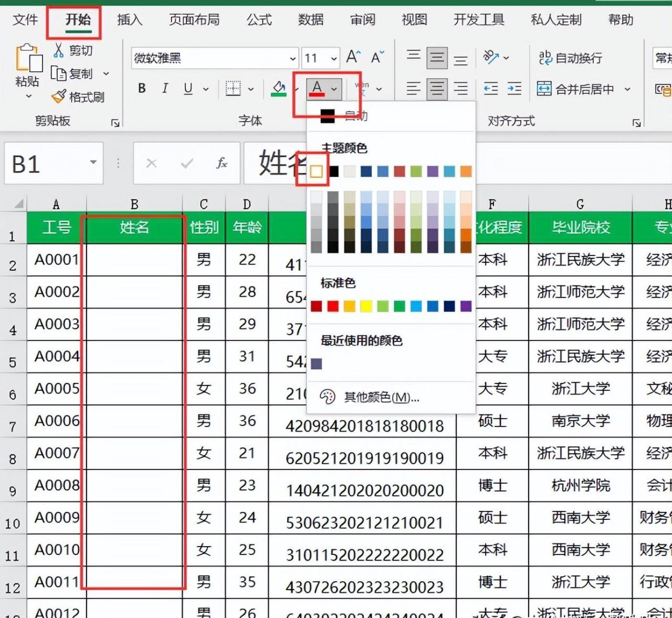Viewport: 672px width, 618px height.
Task: Click the formula cancel X icon
Action: (x=151, y=163)
